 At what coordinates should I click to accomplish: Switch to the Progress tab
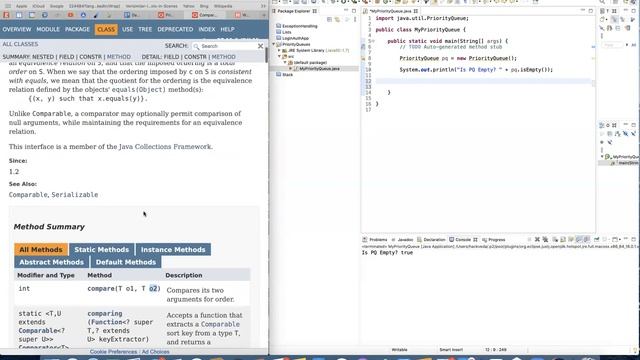[494, 240]
